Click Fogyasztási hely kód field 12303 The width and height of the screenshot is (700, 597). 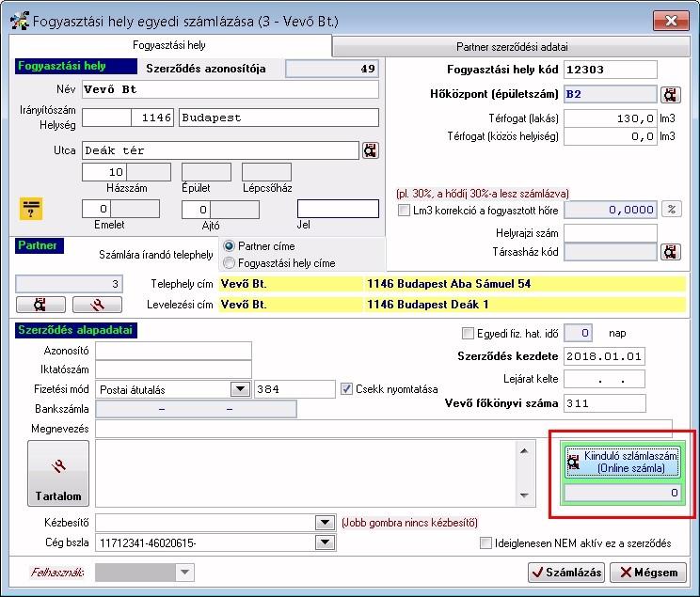coord(611,70)
